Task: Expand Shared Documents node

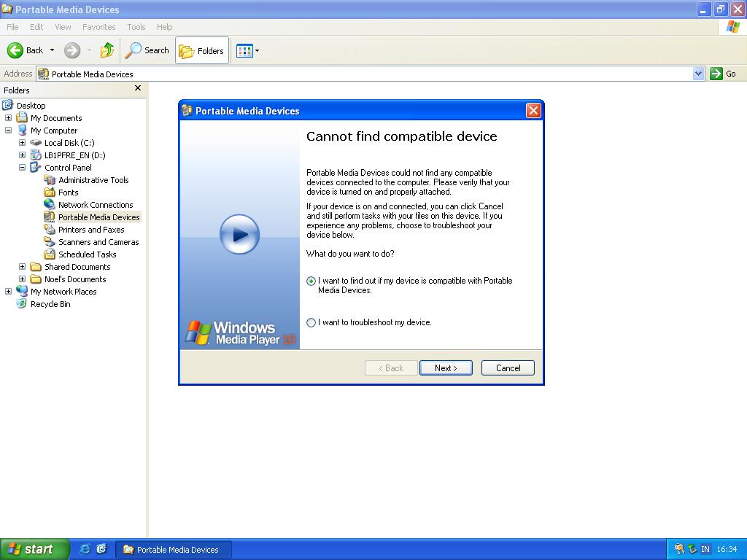Action: 22,267
